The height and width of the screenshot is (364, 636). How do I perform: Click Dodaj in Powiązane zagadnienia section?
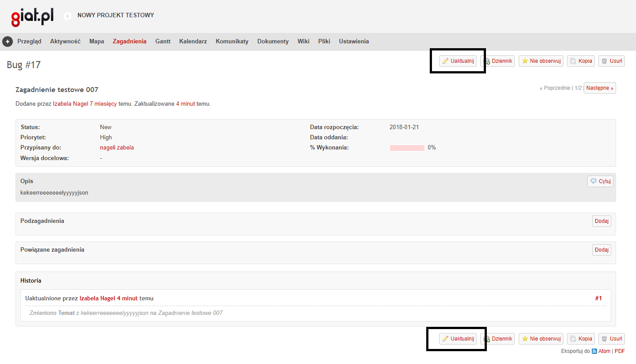coord(601,250)
